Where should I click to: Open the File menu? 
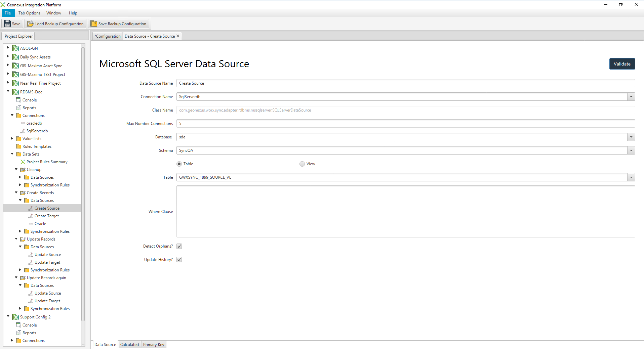[x=8, y=13]
